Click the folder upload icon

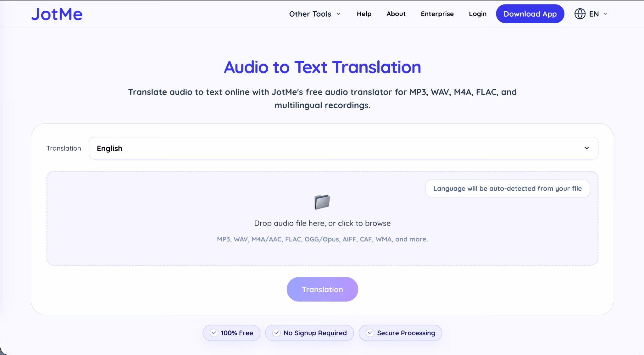[322, 202]
